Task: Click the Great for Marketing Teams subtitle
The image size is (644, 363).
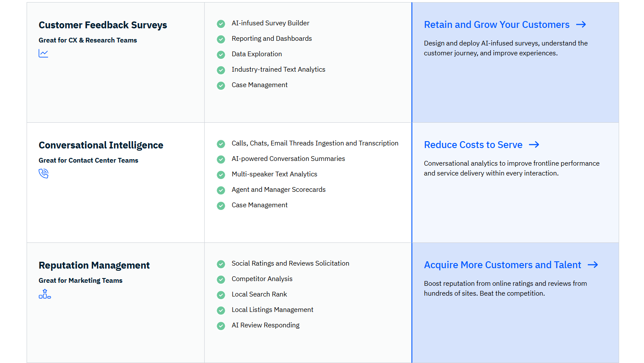Action: tap(80, 280)
